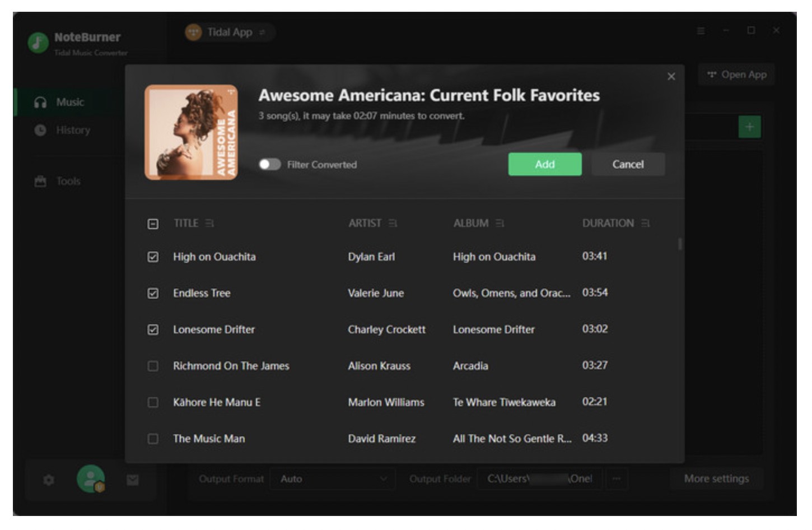
Task: Click song title Endless Tree
Action: (x=202, y=293)
